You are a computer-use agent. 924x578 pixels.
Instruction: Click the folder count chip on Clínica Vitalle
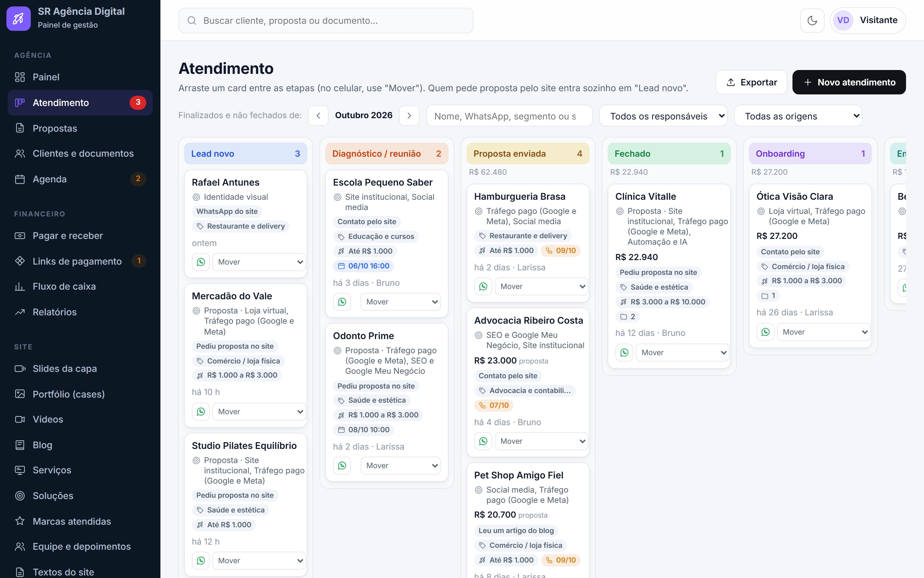point(628,317)
